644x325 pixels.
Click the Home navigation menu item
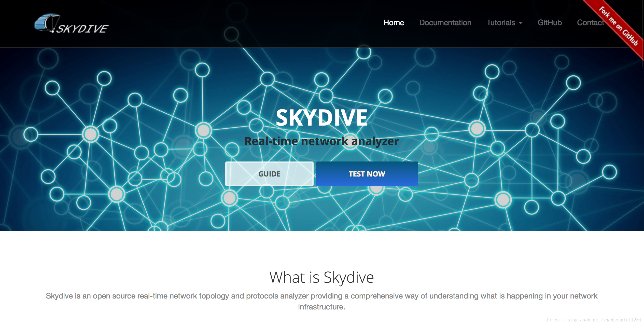394,23
